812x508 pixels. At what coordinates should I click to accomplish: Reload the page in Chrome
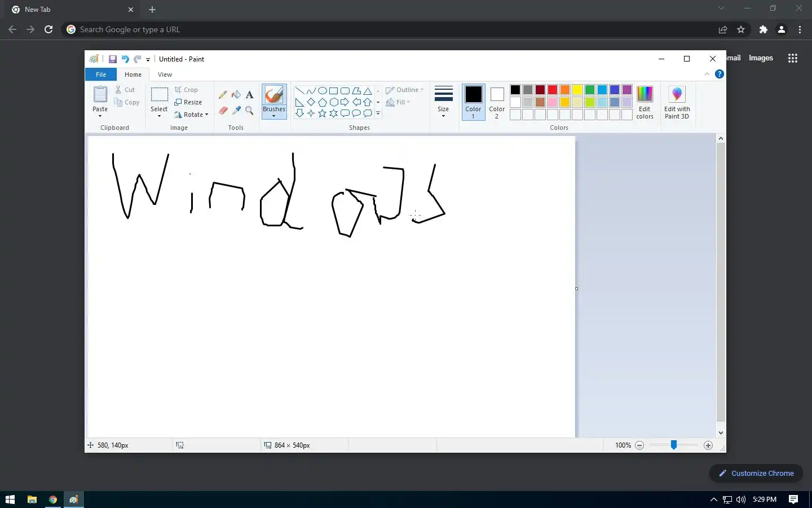pyautogui.click(x=48, y=29)
